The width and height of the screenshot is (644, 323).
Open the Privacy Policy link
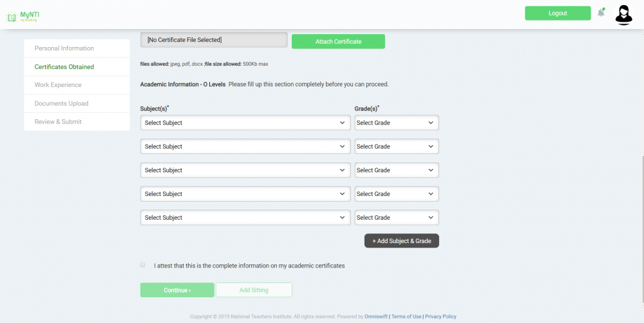tap(440, 317)
